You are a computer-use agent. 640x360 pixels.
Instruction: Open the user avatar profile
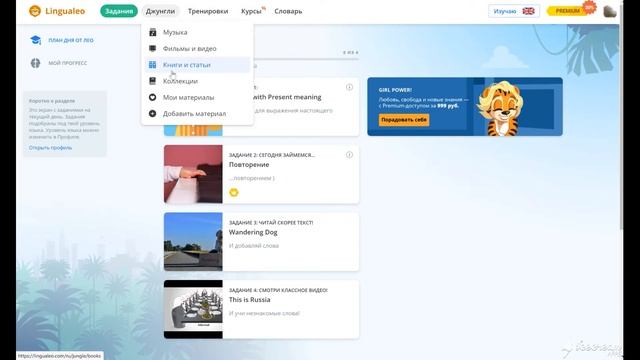click(610, 11)
